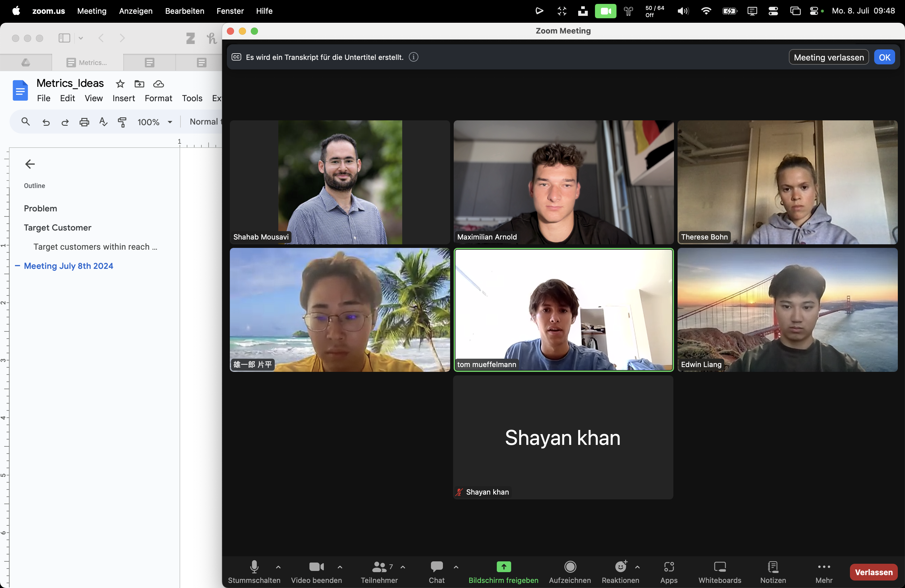Expand audio options next to Stummschalten

point(278,567)
